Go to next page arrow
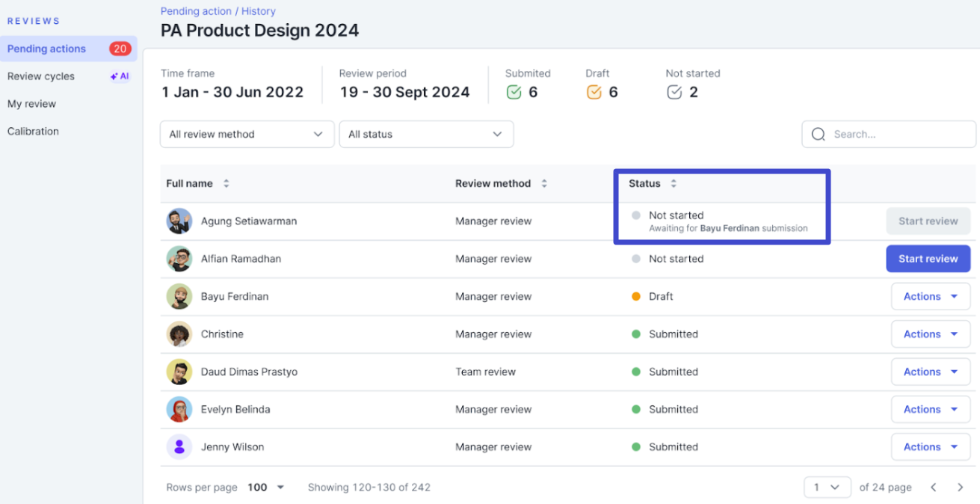Image resolution: width=980 pixels, height=504 pixels. [x=961, y=488]
